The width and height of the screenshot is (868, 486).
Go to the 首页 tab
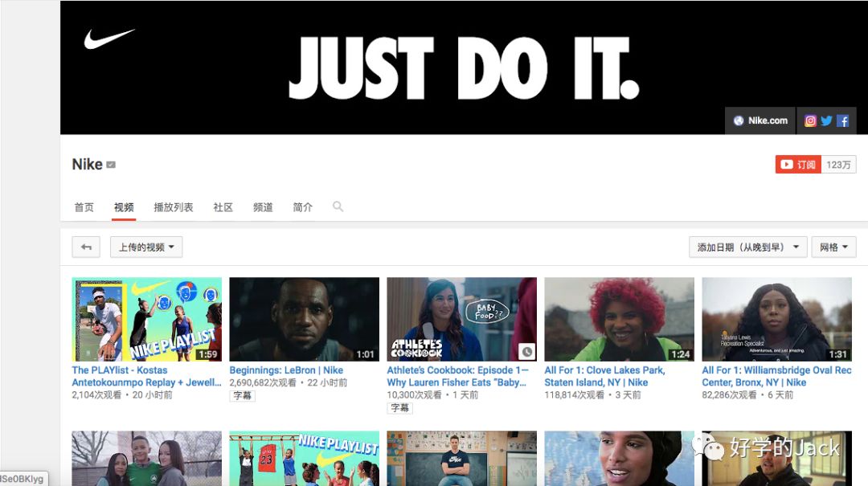click(84, 207)
